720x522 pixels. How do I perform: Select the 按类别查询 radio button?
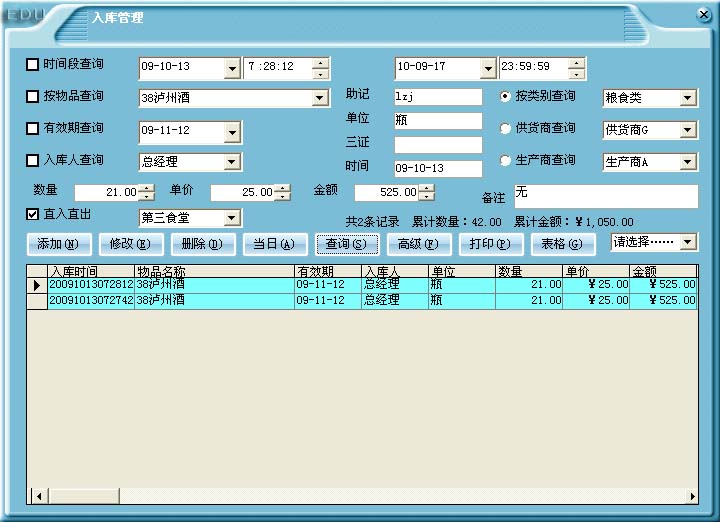[505, 96]
